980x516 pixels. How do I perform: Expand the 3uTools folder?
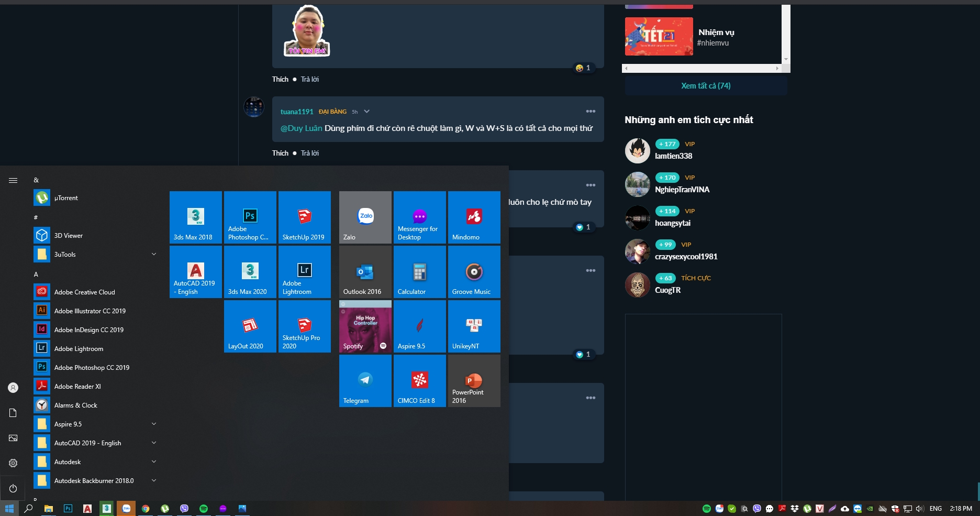(154, 255)
